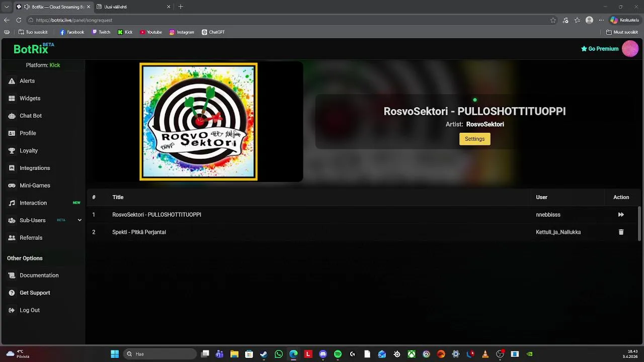Viewport: 644px width, 362px height.
Task: Click the user name nnebbisss
Action: (x=548, y=215)
